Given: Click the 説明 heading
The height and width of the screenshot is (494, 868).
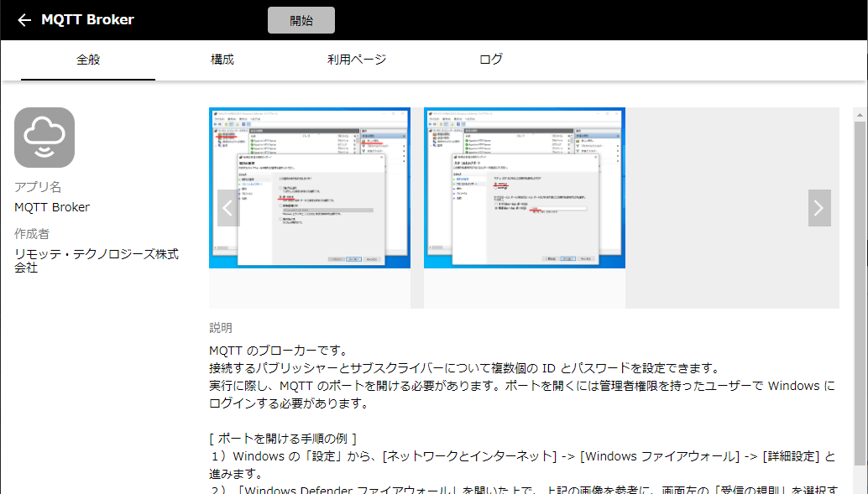Looking at the screenshot, I should (220, 328).
